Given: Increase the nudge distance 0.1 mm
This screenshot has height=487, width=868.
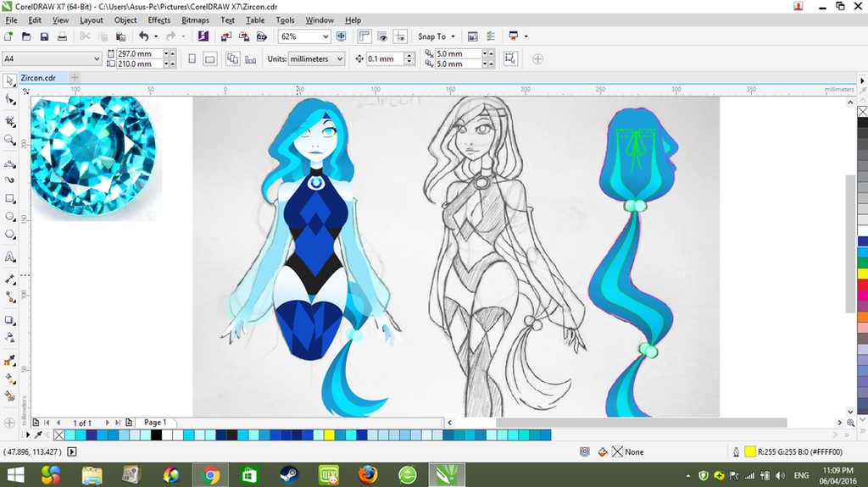Looking at the screenshot, I should [x=409, y=55].
